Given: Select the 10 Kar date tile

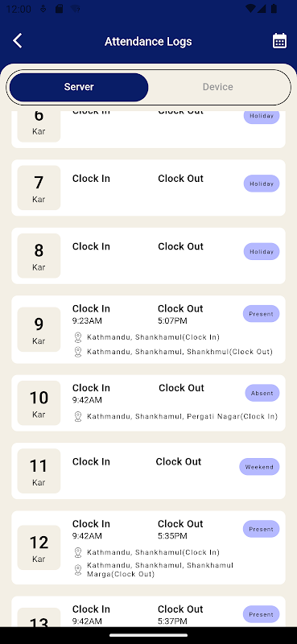Looking at the screenshot, I should [39, 403].
